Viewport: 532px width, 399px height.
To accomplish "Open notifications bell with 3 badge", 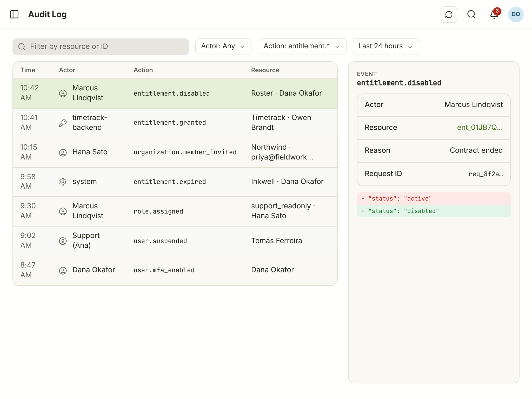I will tap(494, 14).
